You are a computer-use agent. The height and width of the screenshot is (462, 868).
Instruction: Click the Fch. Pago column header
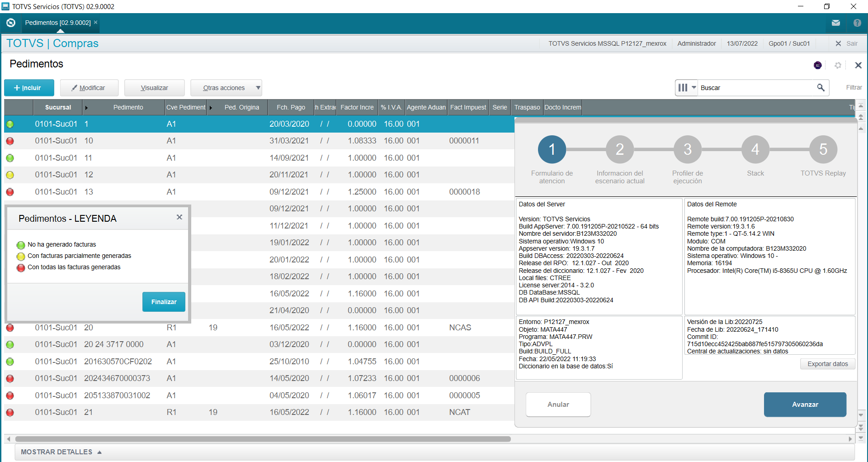291,107
